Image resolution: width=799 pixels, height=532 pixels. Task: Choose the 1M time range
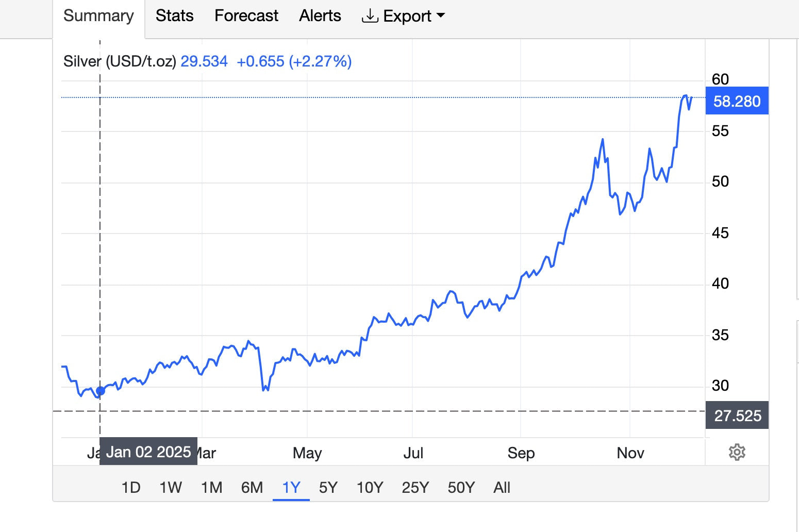(211, 487)
